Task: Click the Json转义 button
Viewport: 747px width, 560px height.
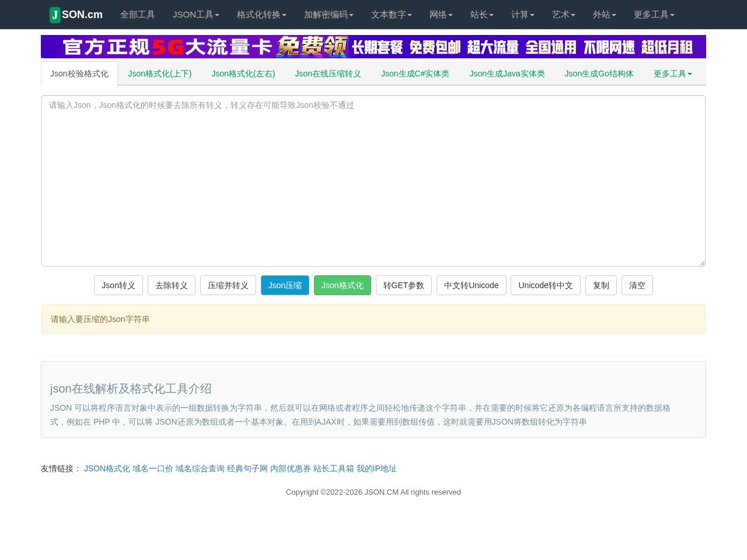Action: 118,285
